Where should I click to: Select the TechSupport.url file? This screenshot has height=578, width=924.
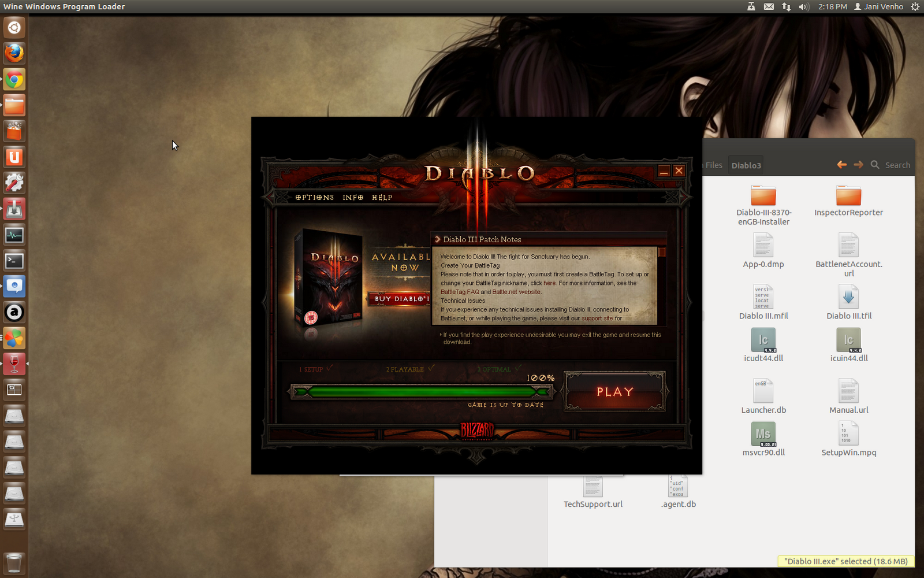[x=593, y=492]
